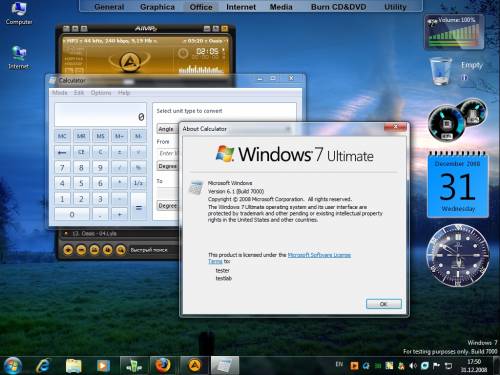The height and width of the screenshot is (375, 500).
Task: Click the AIMP logo in player
Action: click(x=129, y=62)
